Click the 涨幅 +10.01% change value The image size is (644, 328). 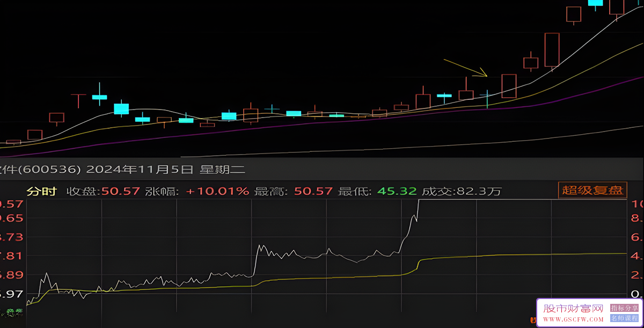tap(217, 191)
